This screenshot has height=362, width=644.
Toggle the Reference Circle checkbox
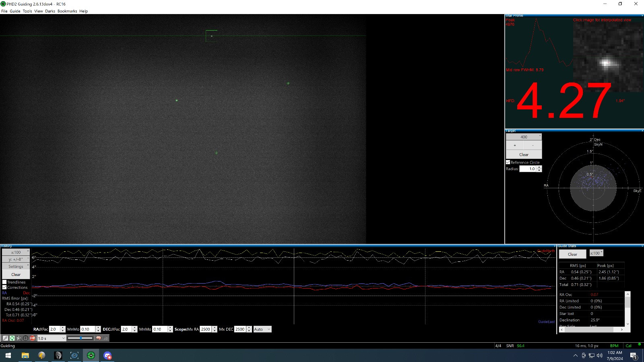tap(508, 162)
